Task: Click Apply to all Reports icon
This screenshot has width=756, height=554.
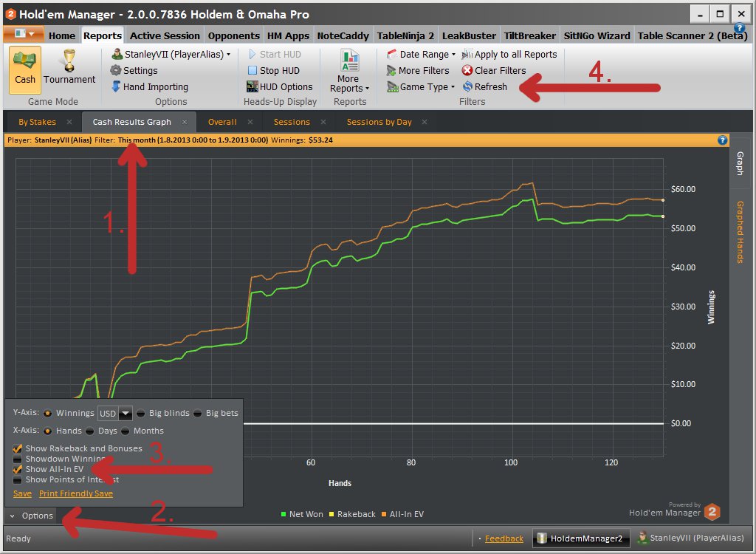Action: (x=467, y=54)
